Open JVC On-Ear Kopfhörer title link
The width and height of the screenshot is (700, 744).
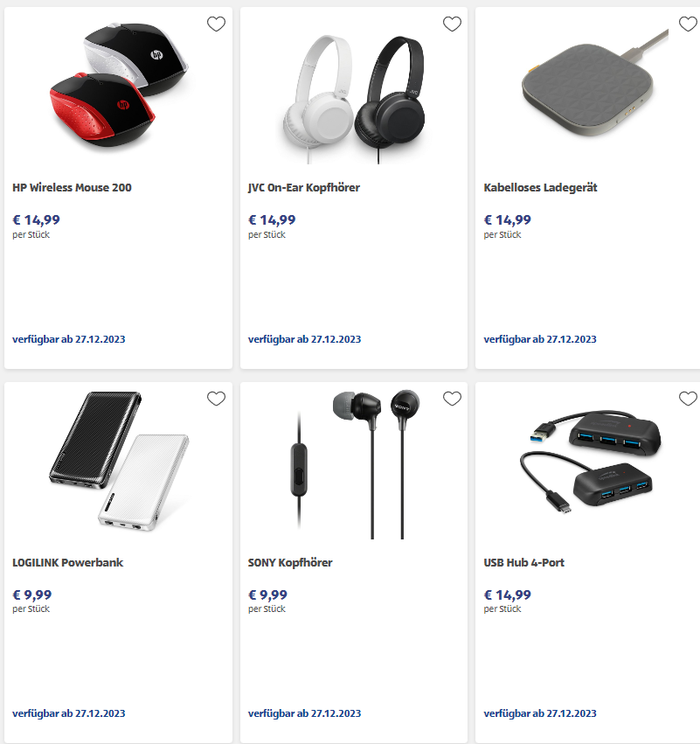[304, 187]
